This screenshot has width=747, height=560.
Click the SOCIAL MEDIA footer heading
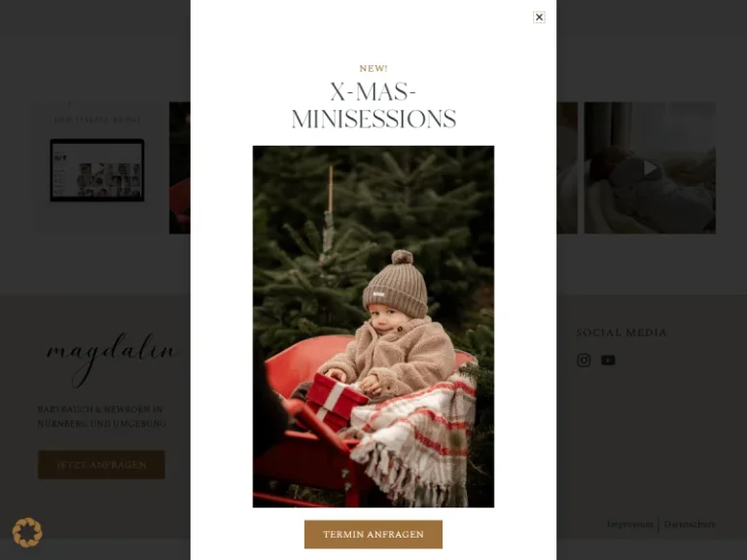pyautogui.click(x=622, y=332)
